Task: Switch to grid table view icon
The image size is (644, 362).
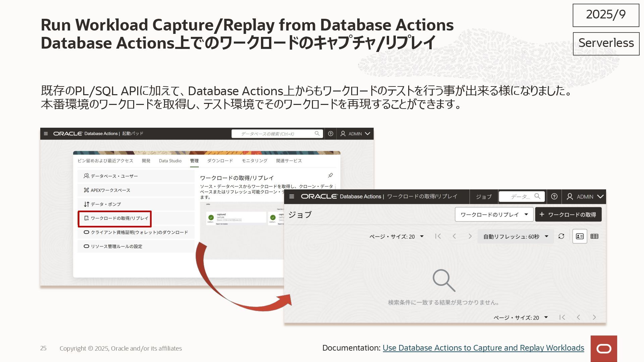Action: click(x=594, y=236)
